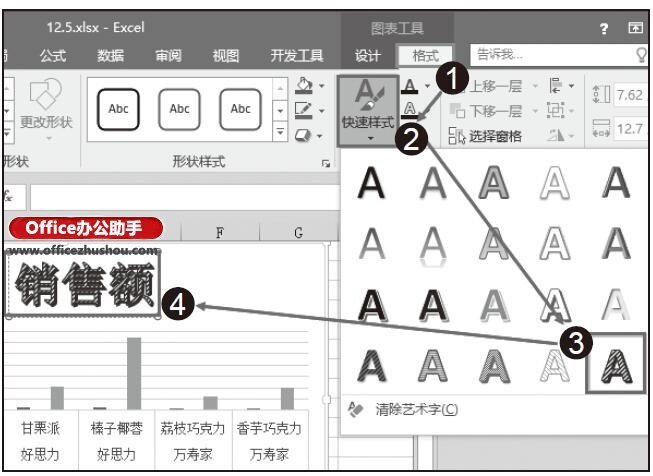Open the 下移一层 dropdown arrow
Viewport: 653px width, 476px height.
(535, 111)
